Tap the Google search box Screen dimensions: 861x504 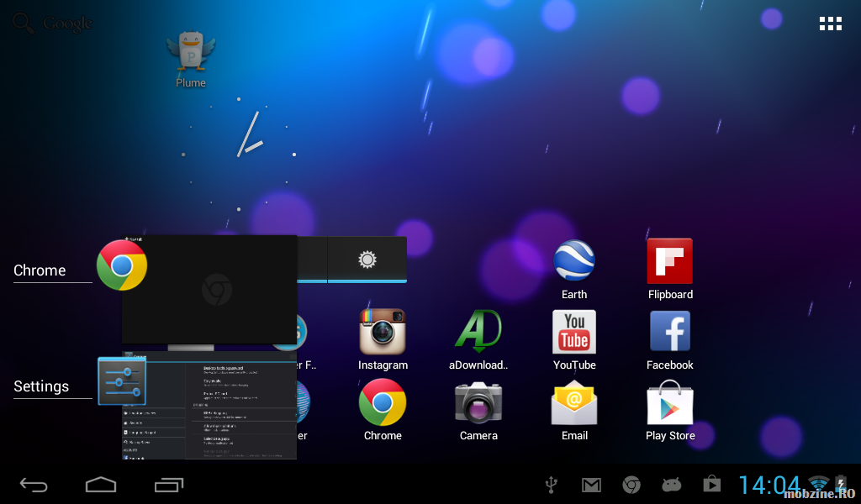click(x=53, y=24)
